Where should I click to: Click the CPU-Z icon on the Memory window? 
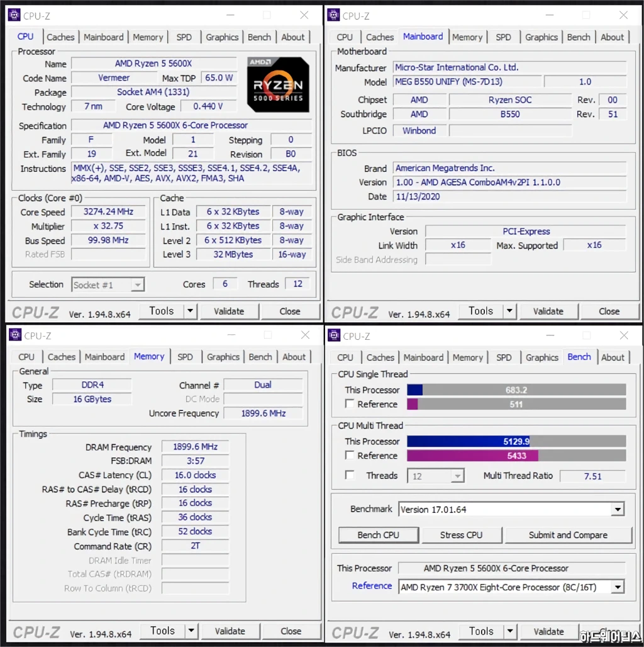tap(14, 335)
